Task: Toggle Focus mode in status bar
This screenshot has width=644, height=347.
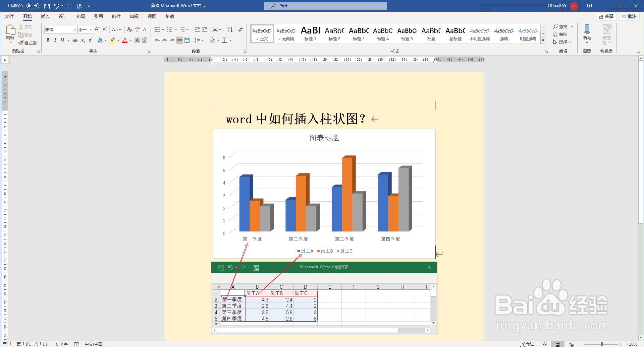Action: [527, 344]
